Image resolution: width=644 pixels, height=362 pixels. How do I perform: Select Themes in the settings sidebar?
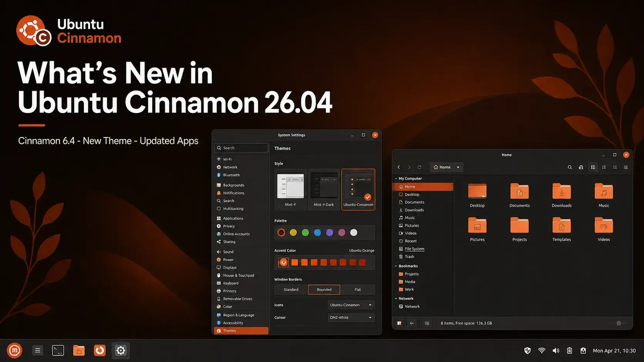pyautogui.click(x=241, y=331)
